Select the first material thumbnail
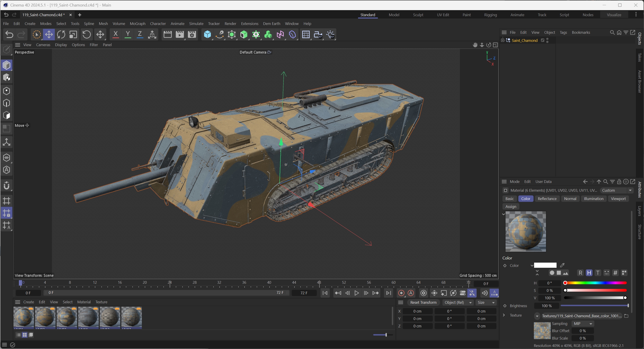644x349 pixels. pyautogui.click(x=24, y=317)
